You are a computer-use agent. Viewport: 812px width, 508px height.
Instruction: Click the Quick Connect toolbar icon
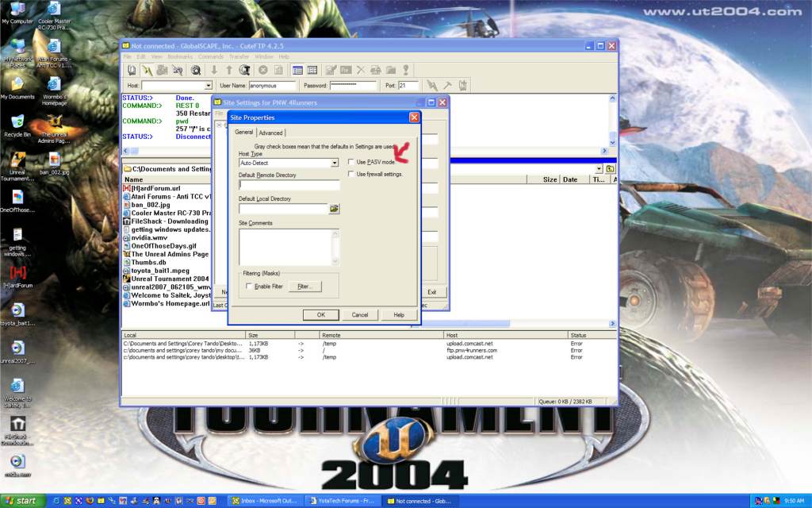(147, 70)
